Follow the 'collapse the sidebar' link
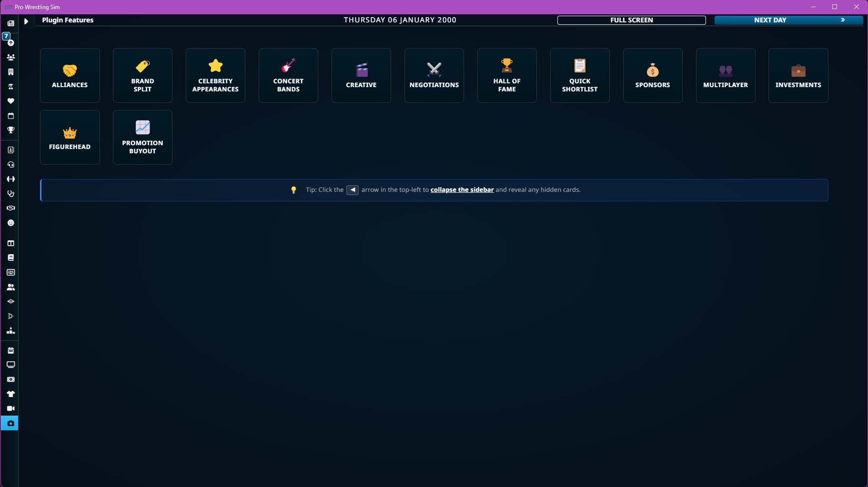 (x=462, y=189)
